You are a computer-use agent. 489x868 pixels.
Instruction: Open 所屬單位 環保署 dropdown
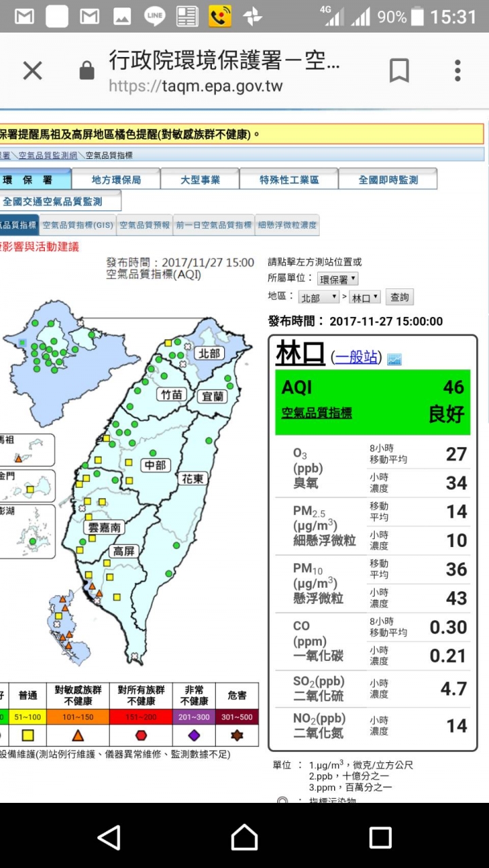338,279
